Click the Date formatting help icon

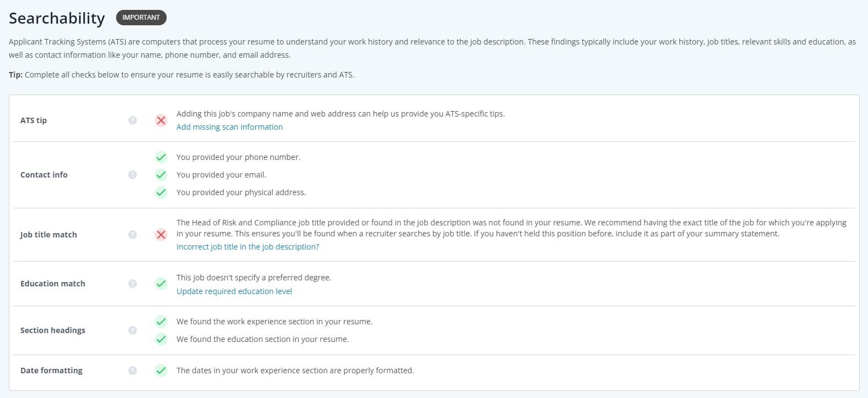coord(133,371)
